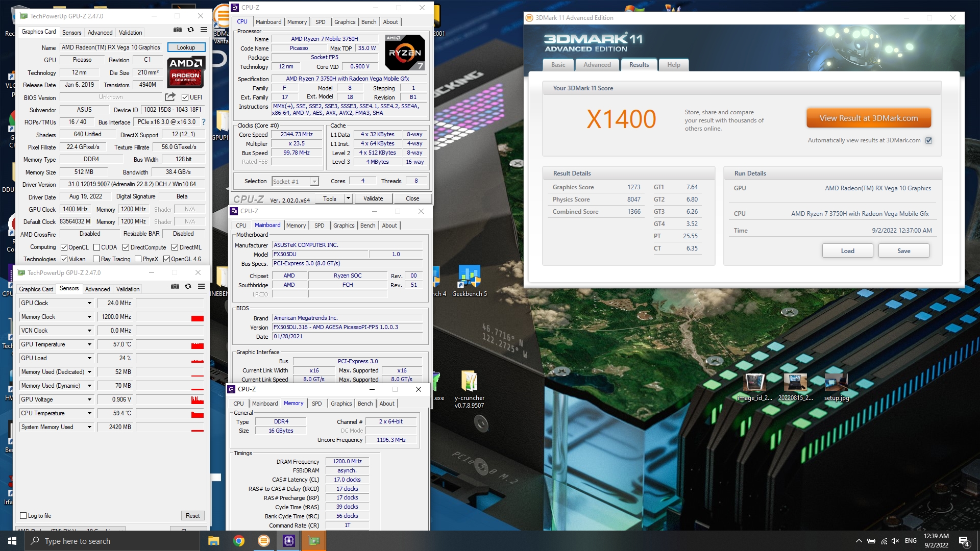Screen dimensions: 980x551
Task: Open notification center icon
Action: click(x=964, y=541)
